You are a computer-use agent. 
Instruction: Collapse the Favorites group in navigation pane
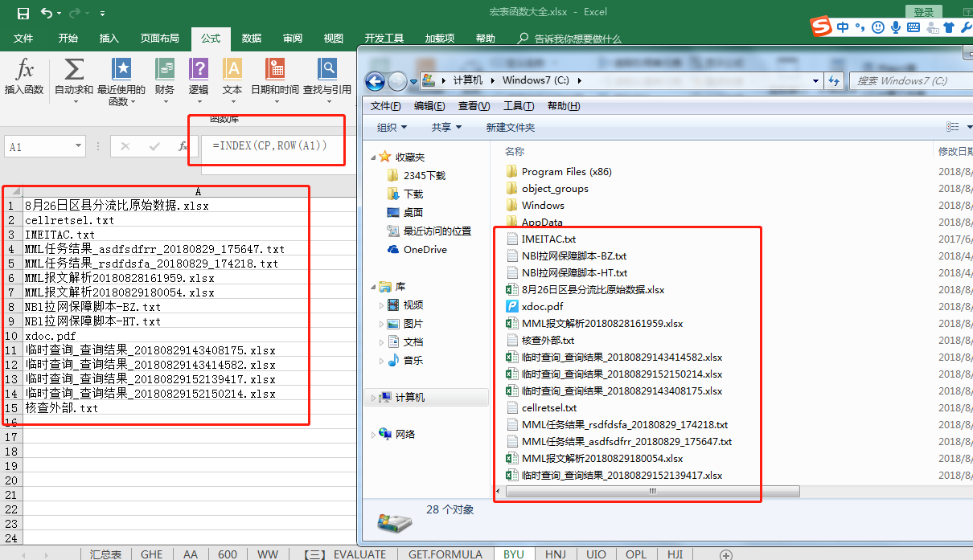(x=374, y=157)
